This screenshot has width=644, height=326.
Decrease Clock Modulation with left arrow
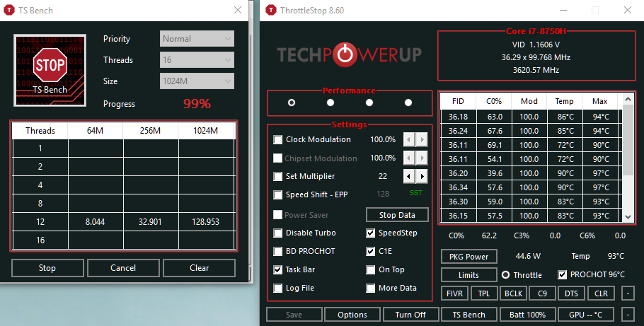(x=408, y=139)
